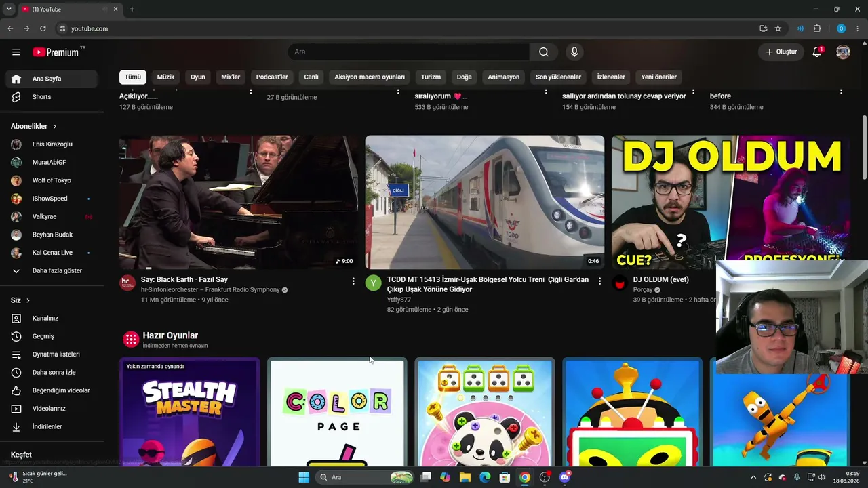Open the Windows Start menu
The image size is (868, 488).
pos(304,477)
